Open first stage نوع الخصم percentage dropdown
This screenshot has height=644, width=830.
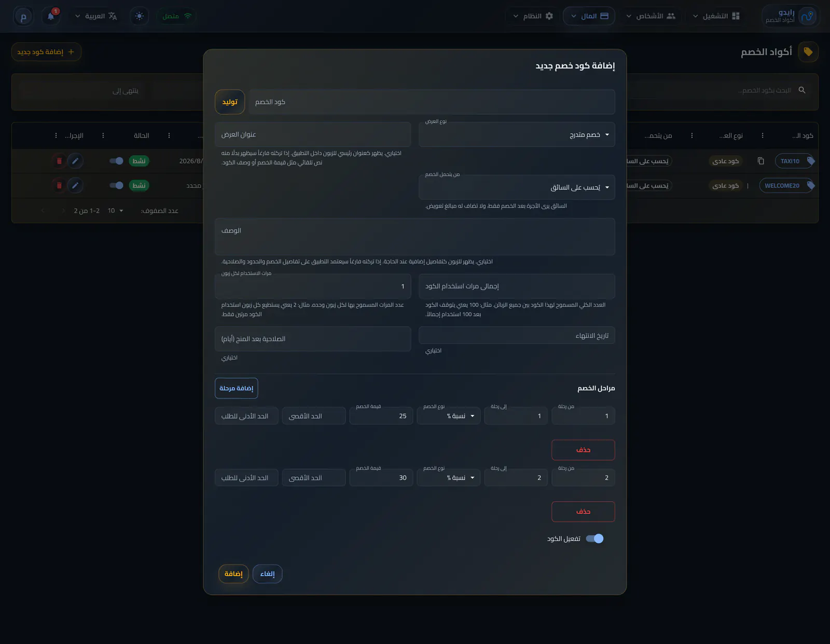pos(449,416)
